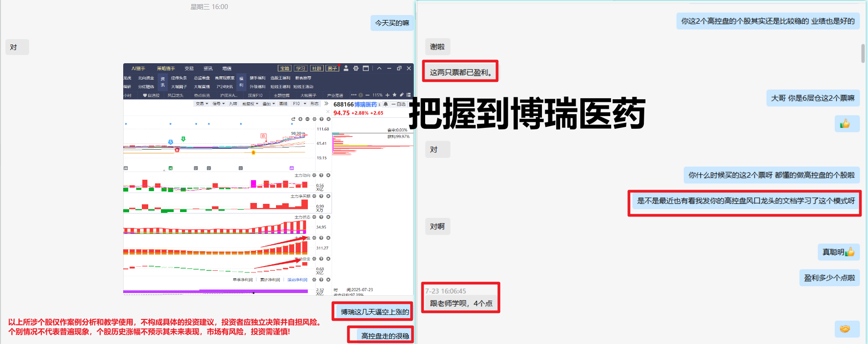Click the 宝箱 button in title bar
This screenshot has height=344, width=868.
click(285, 68)
